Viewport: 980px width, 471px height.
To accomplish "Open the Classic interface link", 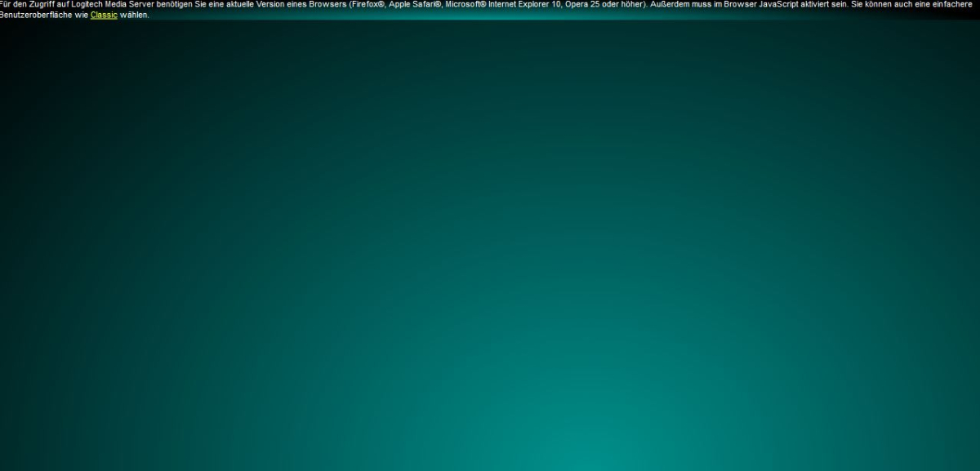I will tap(104, 15).
